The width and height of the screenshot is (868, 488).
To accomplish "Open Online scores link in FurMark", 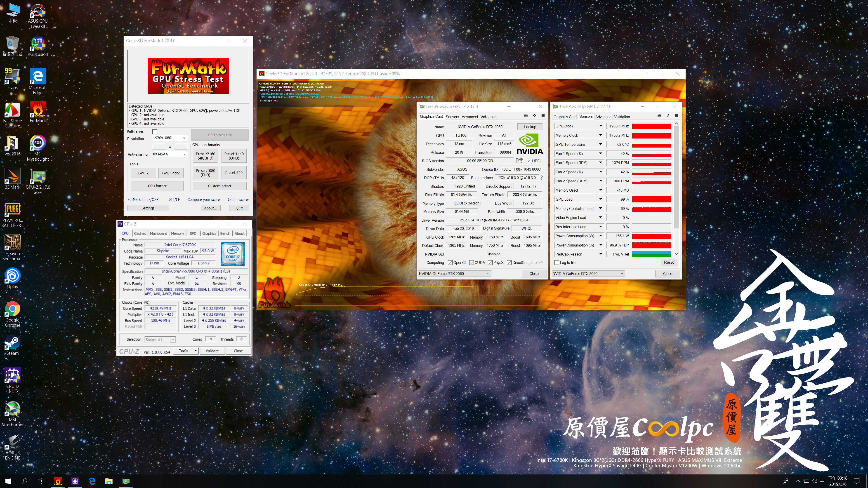I will (238, 199).
